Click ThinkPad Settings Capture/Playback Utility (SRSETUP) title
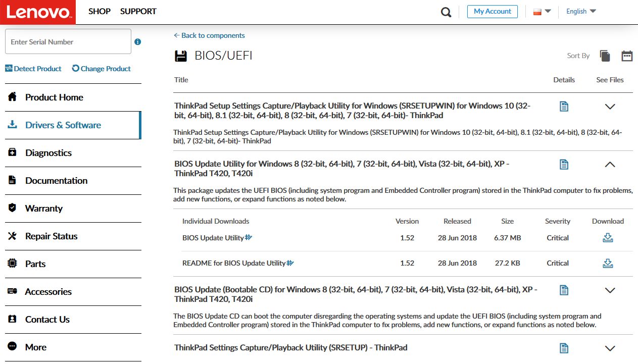This screenshot has height=364, width=638. (x=290, y=347)
